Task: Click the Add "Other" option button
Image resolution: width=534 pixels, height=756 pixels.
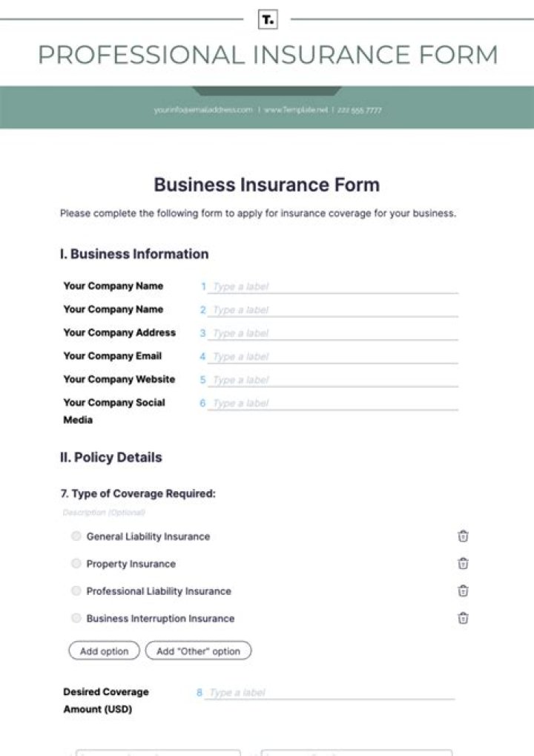Action: (198, 651)
